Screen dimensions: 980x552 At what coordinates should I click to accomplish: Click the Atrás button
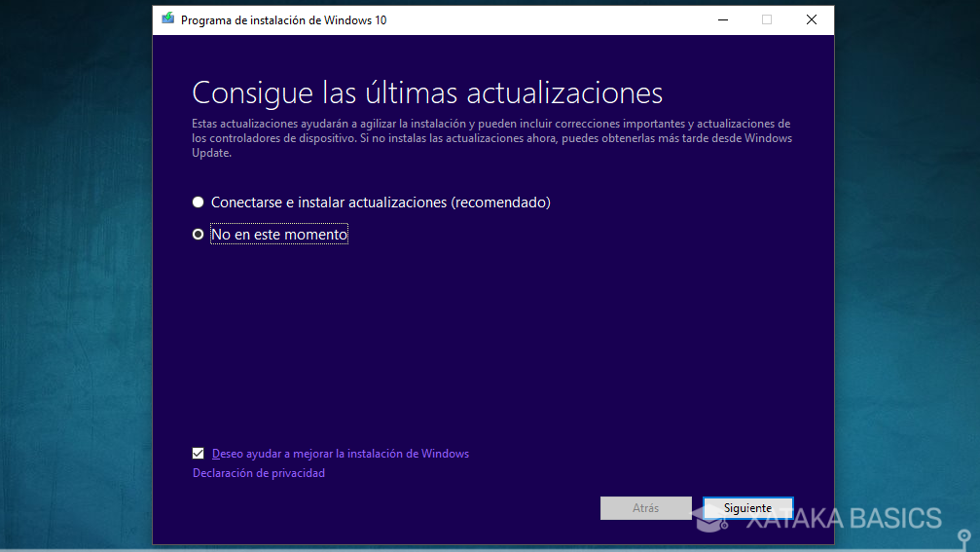coord(645,508)
